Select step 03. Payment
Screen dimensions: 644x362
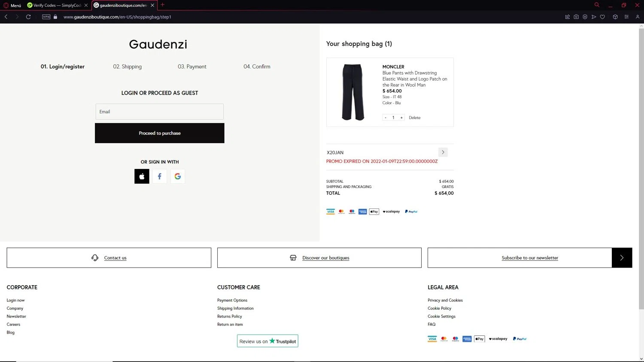tap(192, 66)
